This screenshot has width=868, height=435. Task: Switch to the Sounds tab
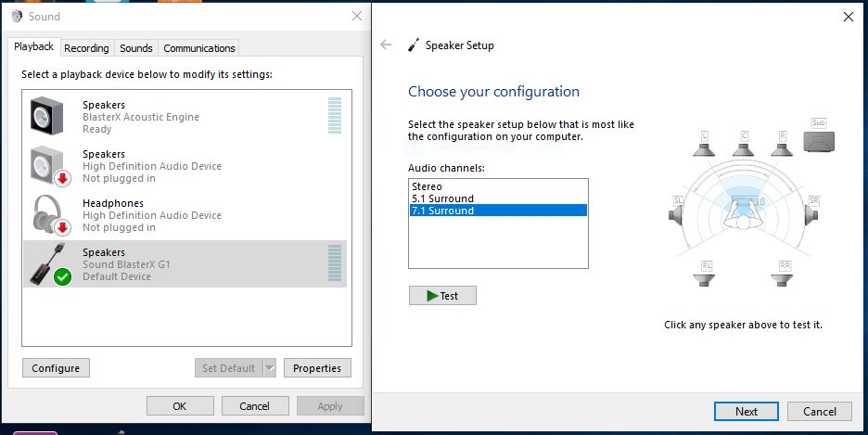click(136, 48)
